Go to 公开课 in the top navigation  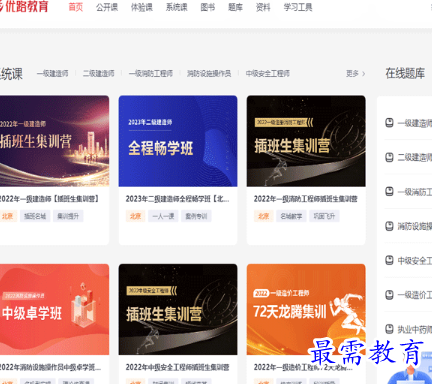pyautogui.click(x=107, y=7)
